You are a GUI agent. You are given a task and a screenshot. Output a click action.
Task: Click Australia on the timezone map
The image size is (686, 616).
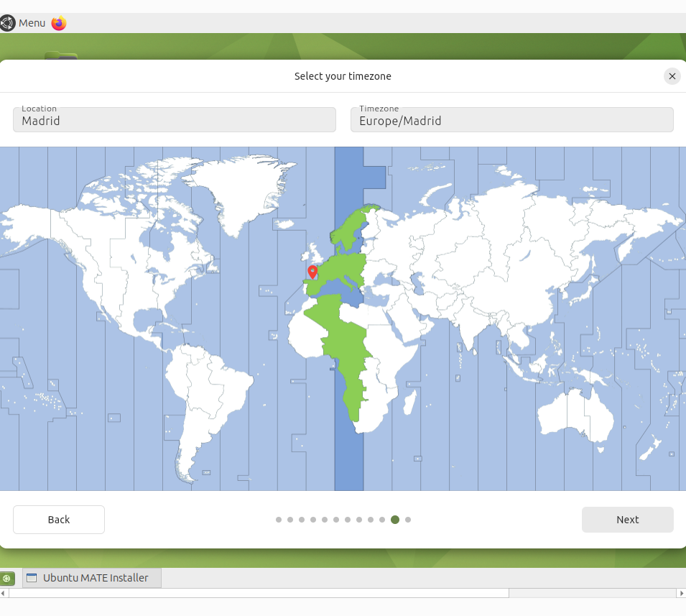pyautogui.click(x=575, y=416)
